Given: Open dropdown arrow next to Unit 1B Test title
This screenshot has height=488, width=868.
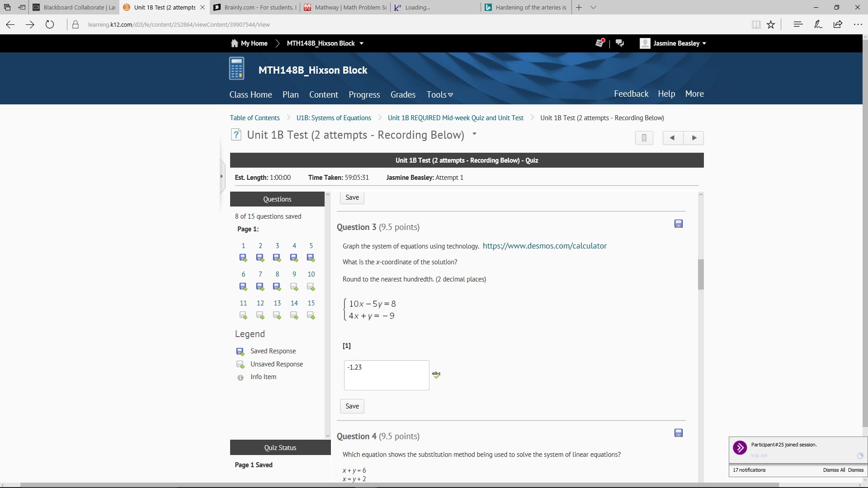Looking at the screenshot, I should click(x=474, y=134).
